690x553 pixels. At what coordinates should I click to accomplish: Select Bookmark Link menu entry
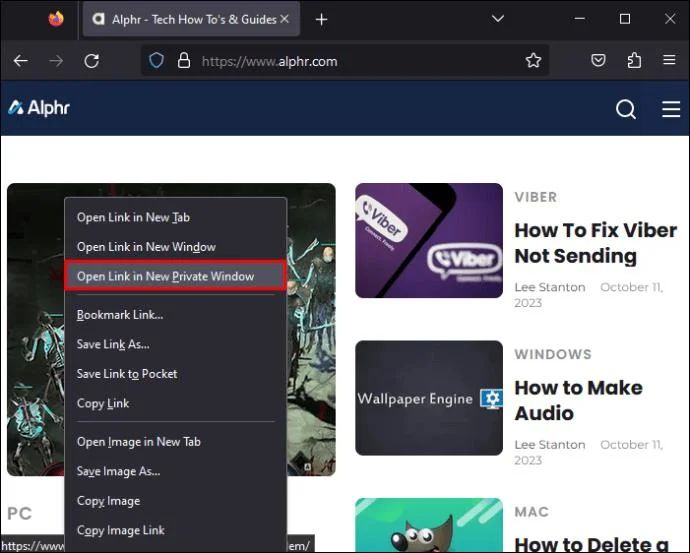[x=176, y=315]
